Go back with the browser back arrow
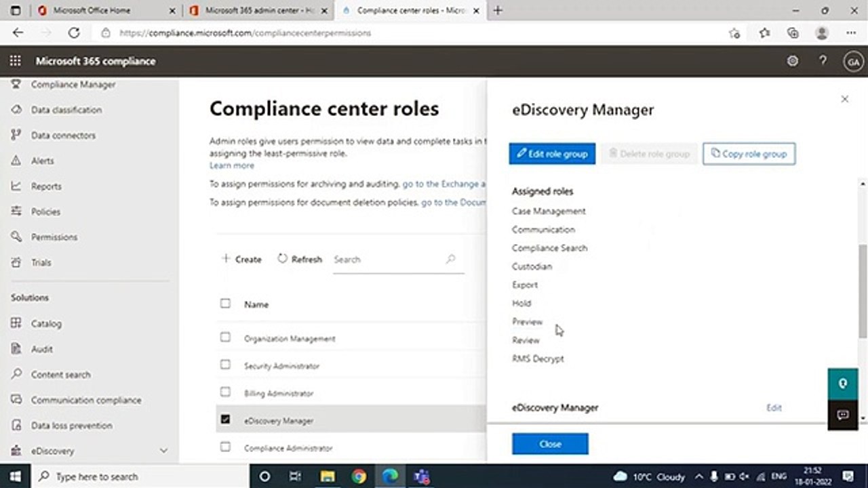The height and width of the screenshot is (488, 868). point(18,33)
